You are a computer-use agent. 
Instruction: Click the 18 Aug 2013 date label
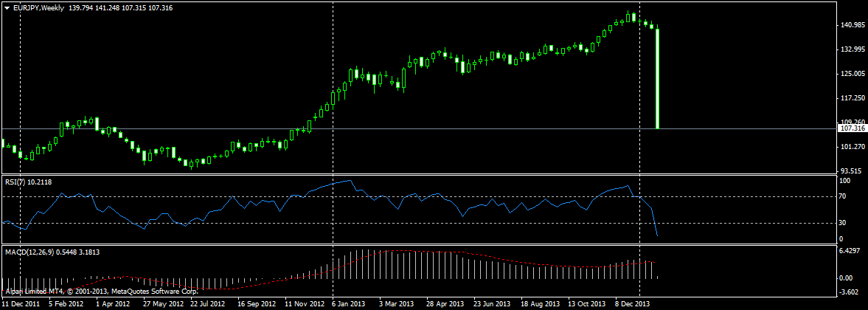point(539,304)
